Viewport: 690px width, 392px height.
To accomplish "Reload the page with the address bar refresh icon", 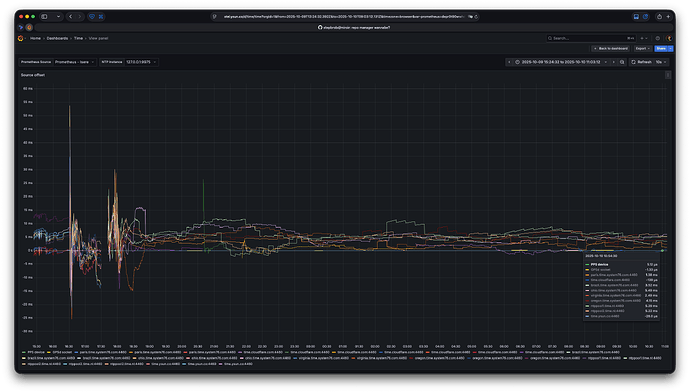I will [x=476, y=17].
